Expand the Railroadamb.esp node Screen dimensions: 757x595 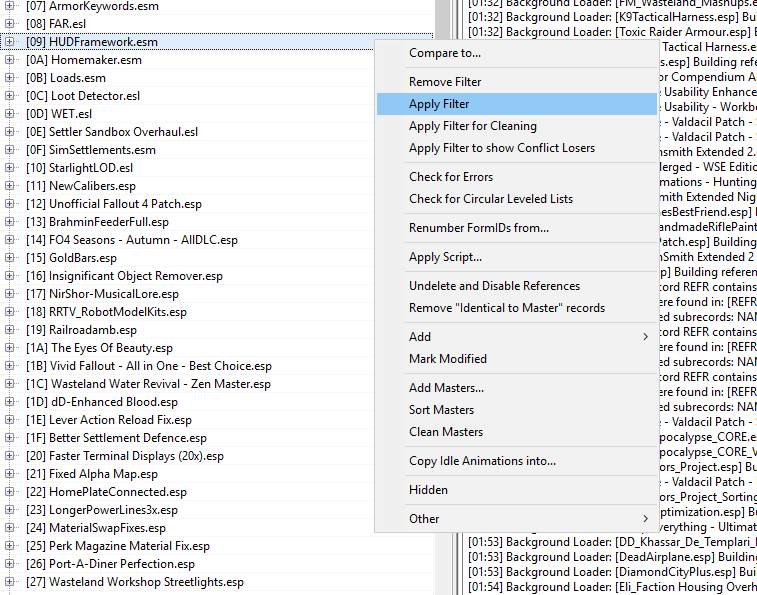9,330
